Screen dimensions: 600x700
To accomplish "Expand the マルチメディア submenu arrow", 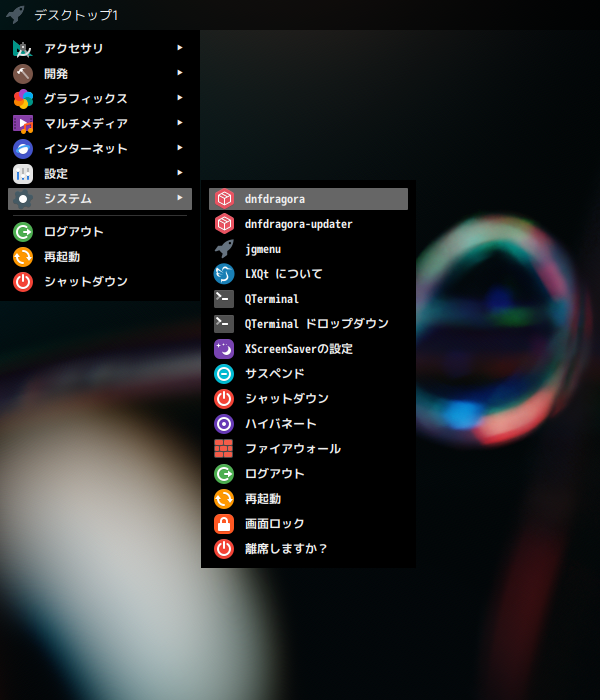I will click(x=179, y=122).
